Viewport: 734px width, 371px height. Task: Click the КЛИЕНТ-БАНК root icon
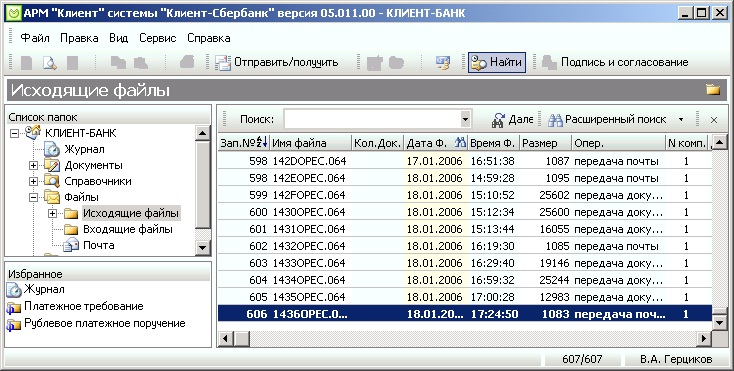pyautogui.click(x=33, y=133)
